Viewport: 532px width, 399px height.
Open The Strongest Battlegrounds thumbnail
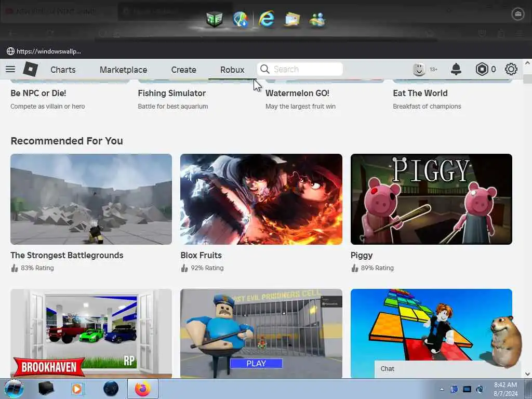click(x=91, y=199)
